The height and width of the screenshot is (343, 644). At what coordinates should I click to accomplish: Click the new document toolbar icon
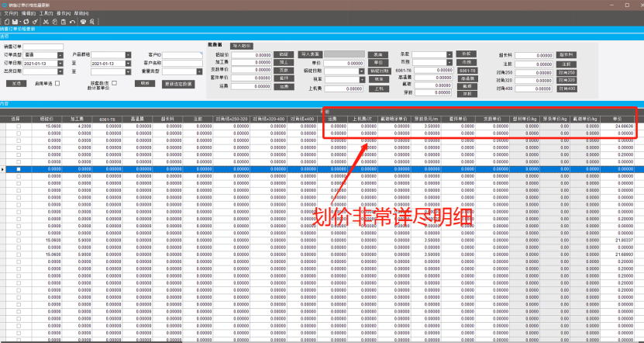click(6, 22)
